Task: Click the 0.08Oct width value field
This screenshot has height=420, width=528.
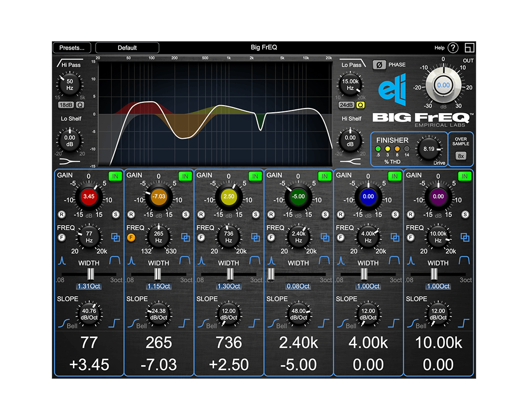Action: pyautogui.click(x=298, y=286)
